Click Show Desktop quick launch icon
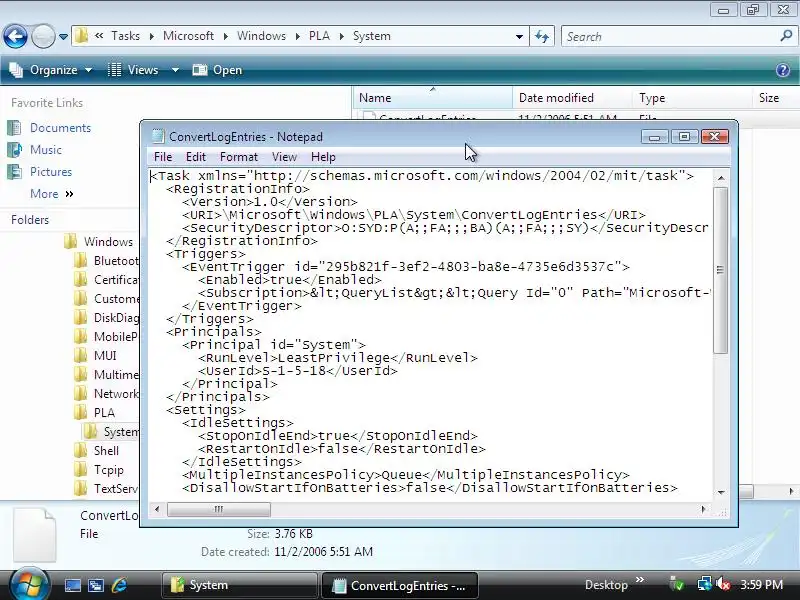This screenshot has height=600, width=800. (72, 585)
